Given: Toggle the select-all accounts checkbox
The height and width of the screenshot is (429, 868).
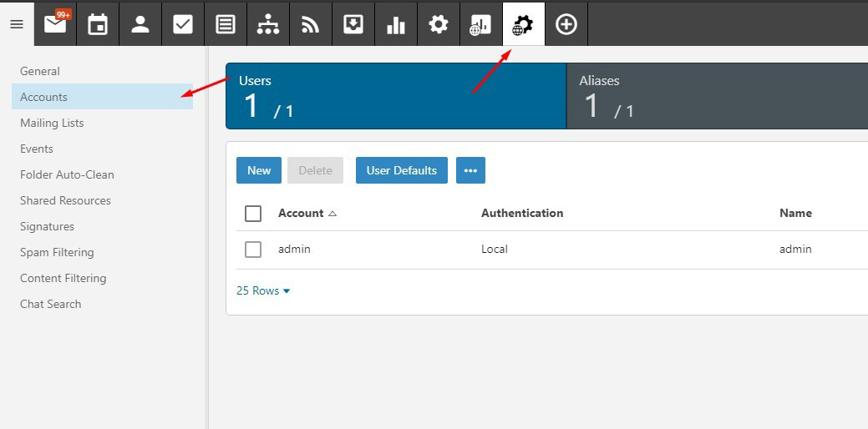Looking at the screenshot, I should (x=253, y=214).
